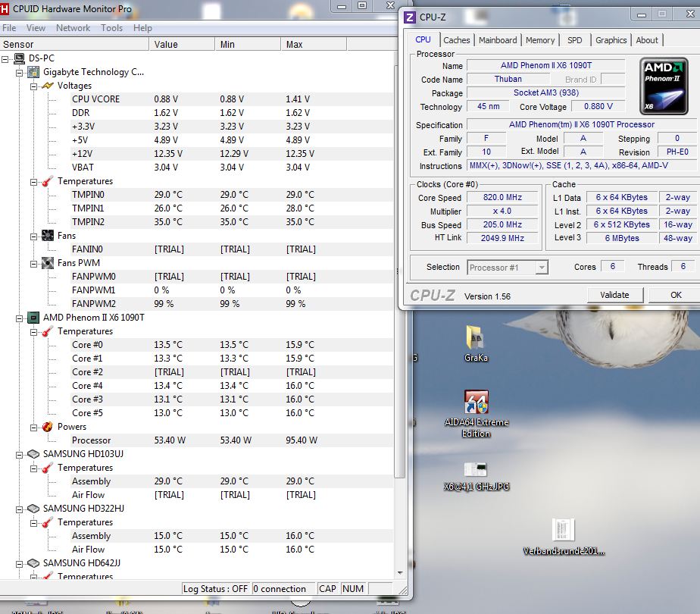
Task: Switch to the Caches tab in CPU-Z
Action: [456, 40]
